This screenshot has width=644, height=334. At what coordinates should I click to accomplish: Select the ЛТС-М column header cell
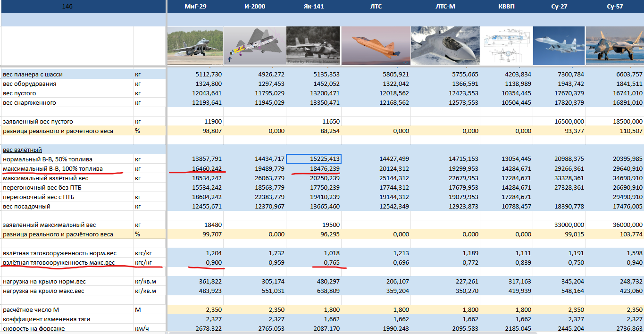click(445, 7)
